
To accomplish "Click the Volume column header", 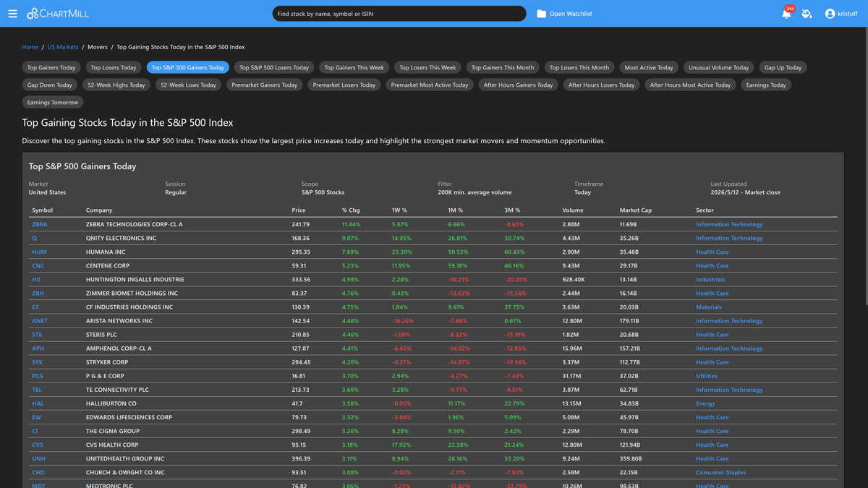I will (573, 210).
